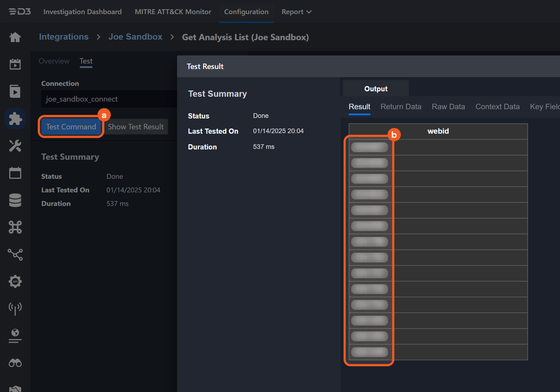The width and height of the screenshot is (560, 392).
Task: Click the Show Test Result button
Action: 136,127
